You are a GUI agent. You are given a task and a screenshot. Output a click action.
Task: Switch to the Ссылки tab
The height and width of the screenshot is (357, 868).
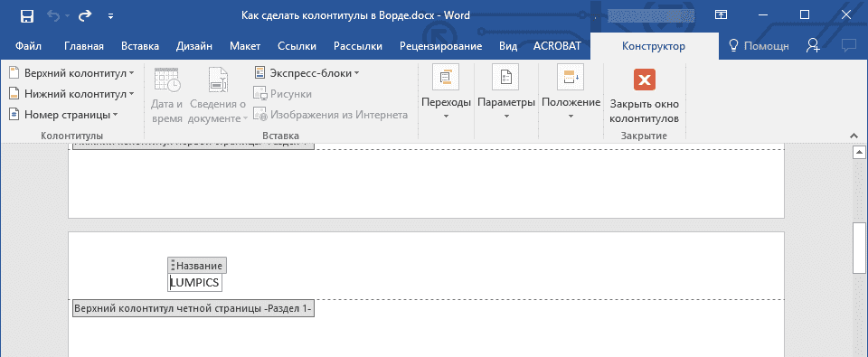[x=297, y=46]
